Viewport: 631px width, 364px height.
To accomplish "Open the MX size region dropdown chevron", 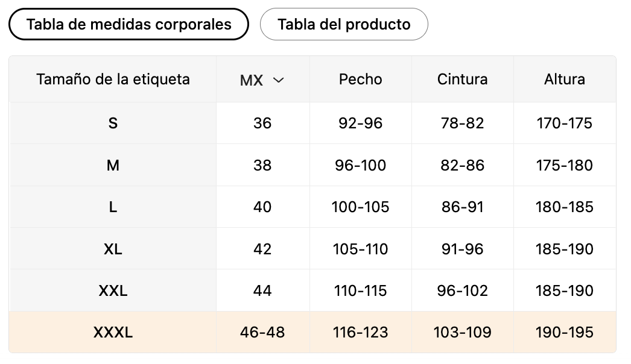I will click(278, 80).
